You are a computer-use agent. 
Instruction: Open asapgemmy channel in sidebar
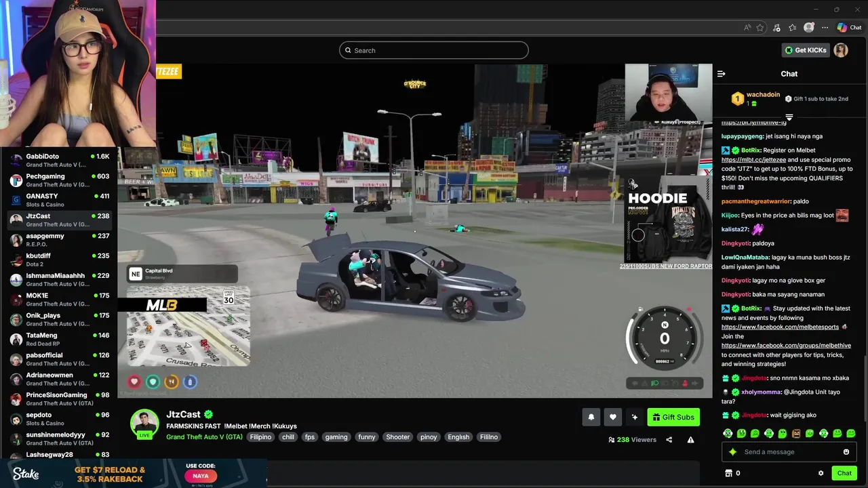59,240
